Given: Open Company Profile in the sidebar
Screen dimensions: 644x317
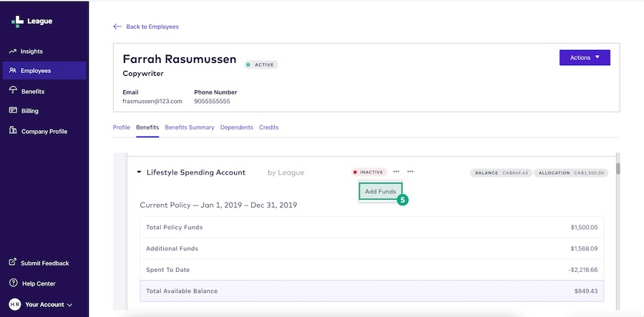Looking at the screenshot, I should pyautogui.click(x=44, y=132).
